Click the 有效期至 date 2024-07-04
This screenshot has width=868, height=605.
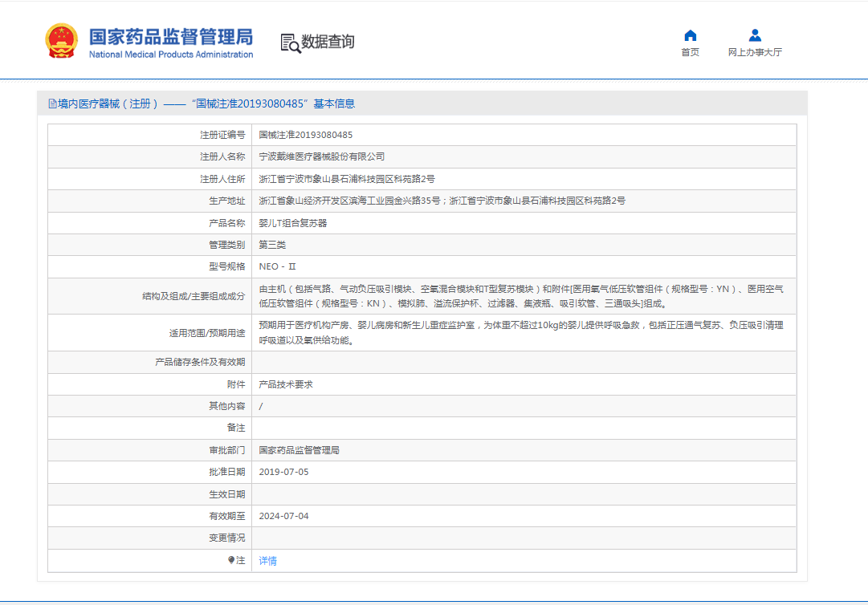coord(286,516)
